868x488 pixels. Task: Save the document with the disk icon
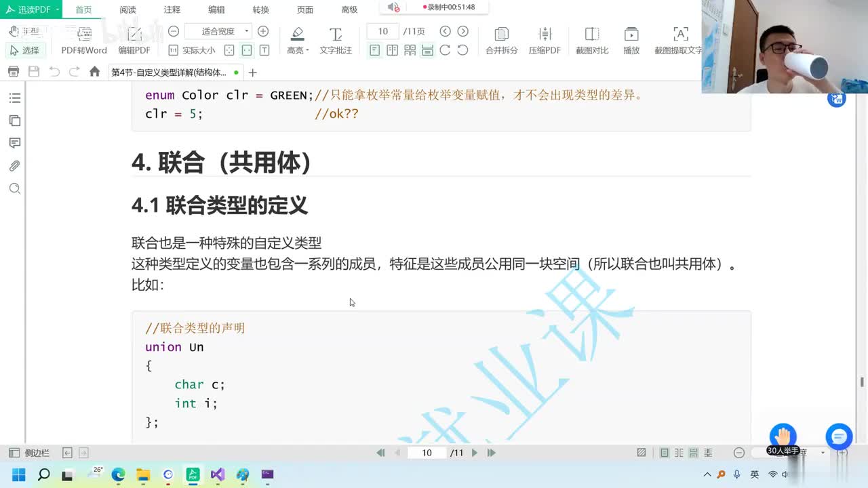[34, 72]
